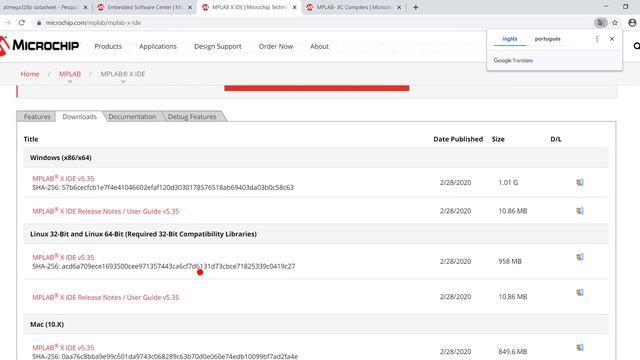Close the Google Translate popup
640x360 pixels.
tap(612, 39)
